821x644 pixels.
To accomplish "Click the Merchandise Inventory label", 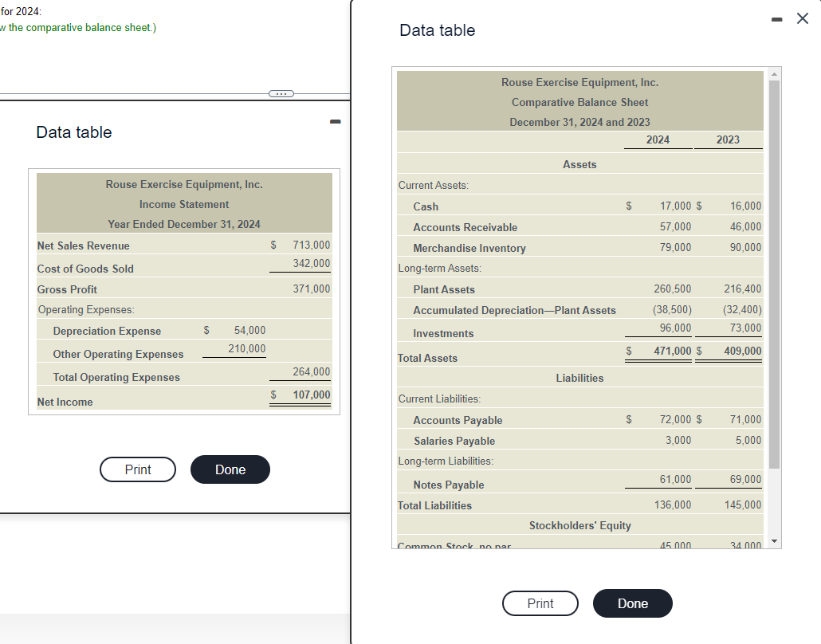I will (470, 248).
